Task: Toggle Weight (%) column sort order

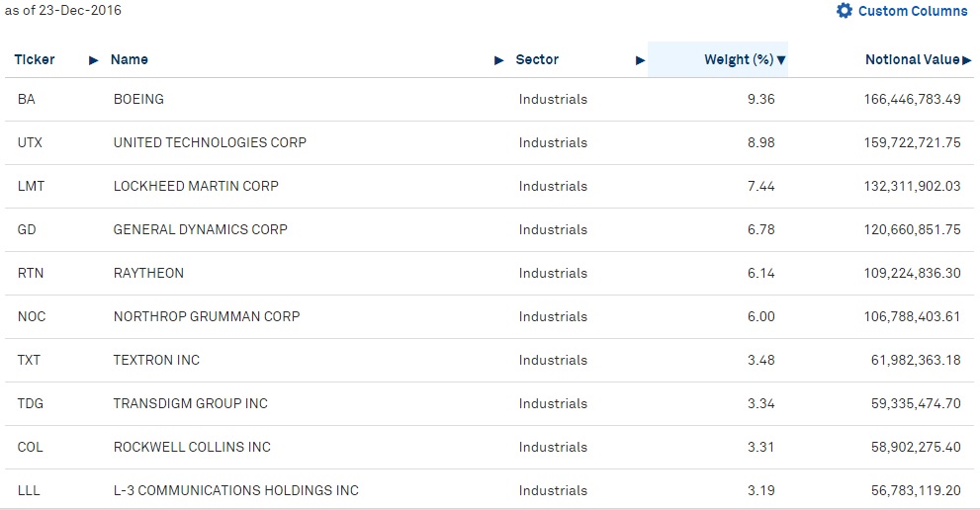Action: coord(739,59)
